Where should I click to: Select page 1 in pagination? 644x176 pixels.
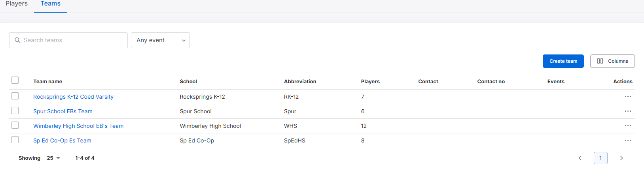(600, 158)
